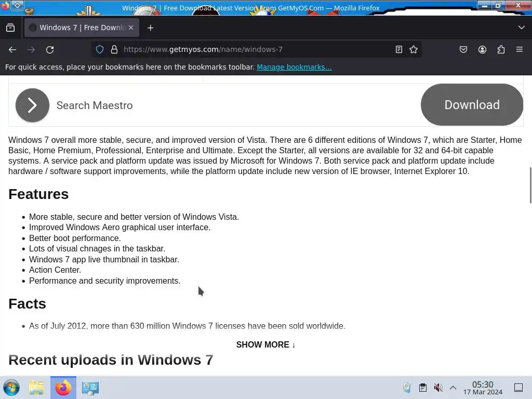532x399 pixels.
Task: Open the Extensions puzzle icon
Action: pyautogui.click(x=501, y=49)
